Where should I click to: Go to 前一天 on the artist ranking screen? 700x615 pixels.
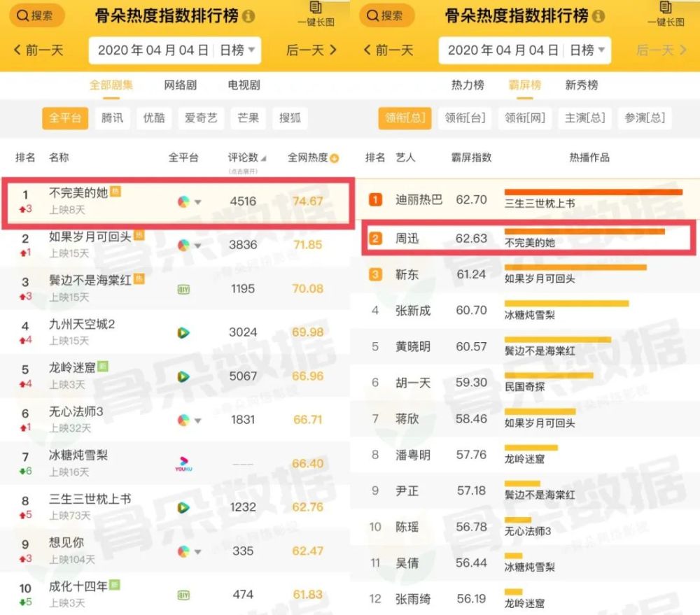tap(388, 50)
